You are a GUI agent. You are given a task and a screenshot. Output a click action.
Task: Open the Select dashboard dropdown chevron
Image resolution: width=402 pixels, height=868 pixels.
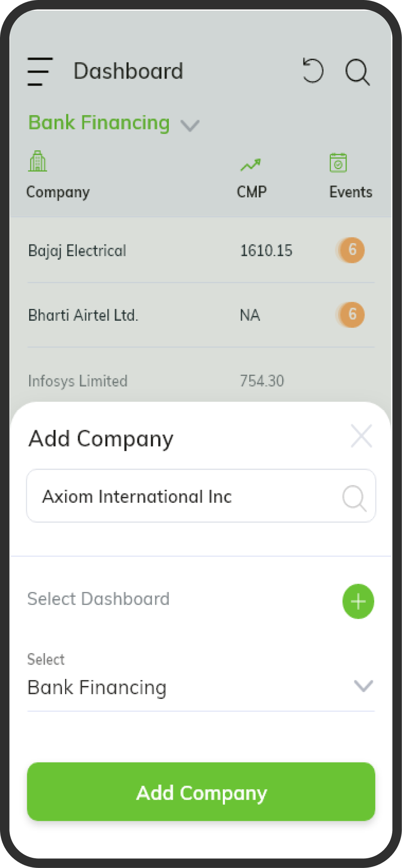[x=363, y=686]
